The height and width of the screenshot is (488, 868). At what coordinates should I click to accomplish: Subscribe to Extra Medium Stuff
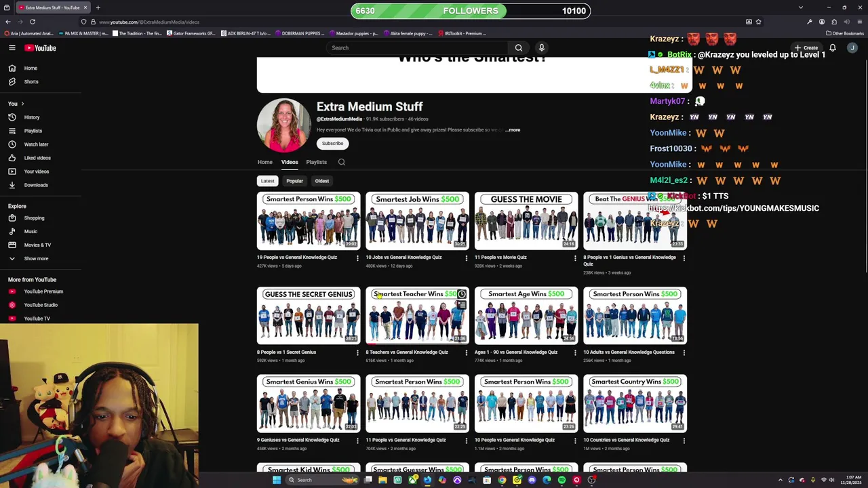point(332,144)
